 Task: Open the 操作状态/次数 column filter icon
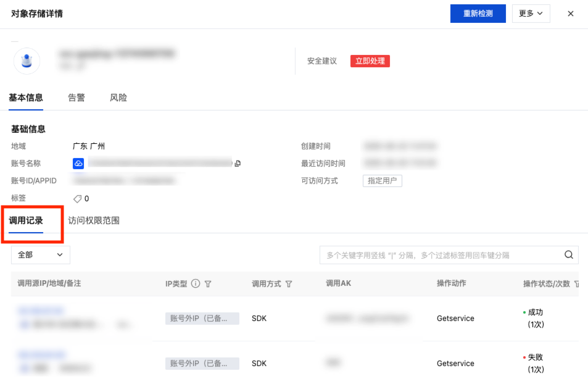point(577,284)
